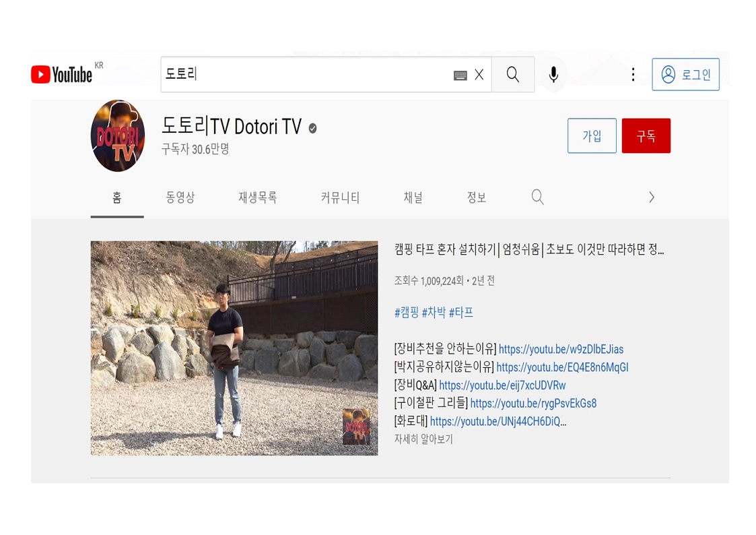The width and height of the screenshot is (756, 535).
Task: Click the channel name 도토리TV Dotori TV
Action: [x=232, y=127]
